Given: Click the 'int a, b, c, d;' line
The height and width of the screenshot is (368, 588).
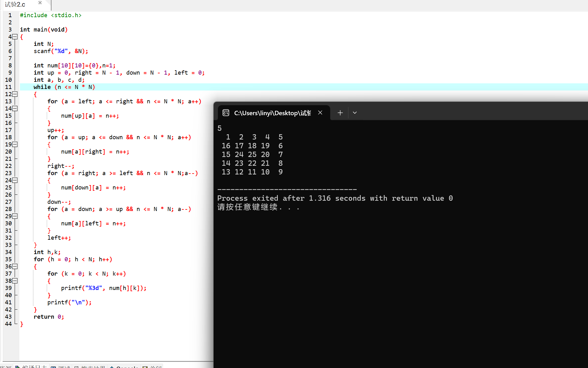Looking at the screenshot, I should [59, 80].
